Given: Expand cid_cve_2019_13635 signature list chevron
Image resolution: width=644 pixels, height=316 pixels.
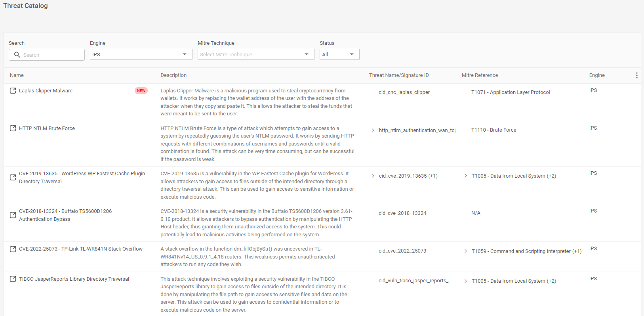Looking at the screenshot, I should [373, 176].
